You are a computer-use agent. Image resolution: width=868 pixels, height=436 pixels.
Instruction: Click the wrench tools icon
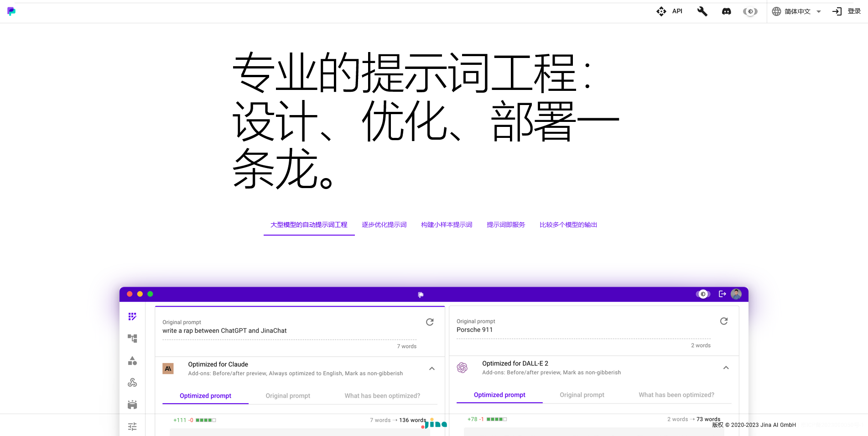[x=702, y=11]
